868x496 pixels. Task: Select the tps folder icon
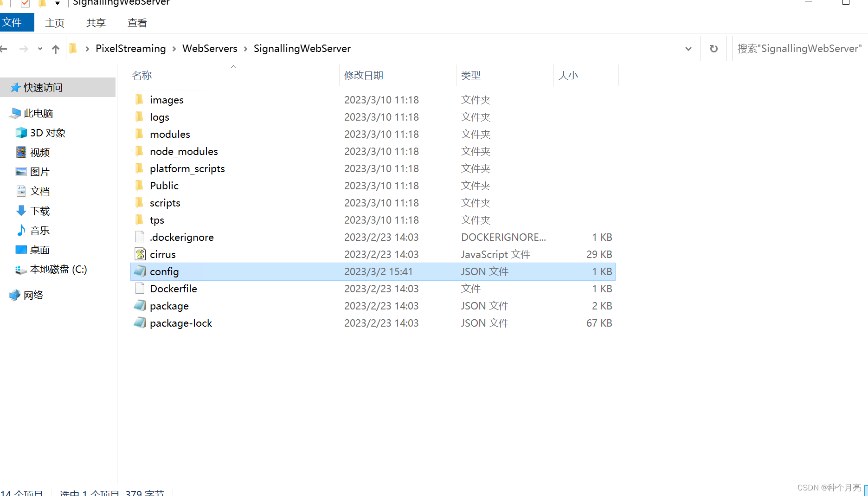[x=139, y=219]
